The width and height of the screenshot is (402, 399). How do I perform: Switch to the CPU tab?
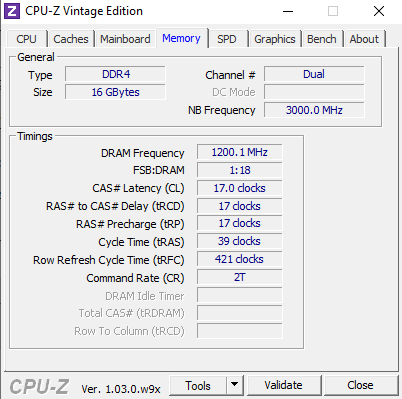pyautogui.click(x=26, y=39)
